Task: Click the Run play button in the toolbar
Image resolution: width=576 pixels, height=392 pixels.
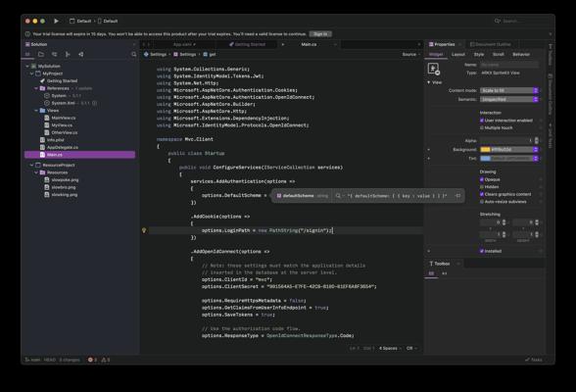Action: [x=56, y=21]
